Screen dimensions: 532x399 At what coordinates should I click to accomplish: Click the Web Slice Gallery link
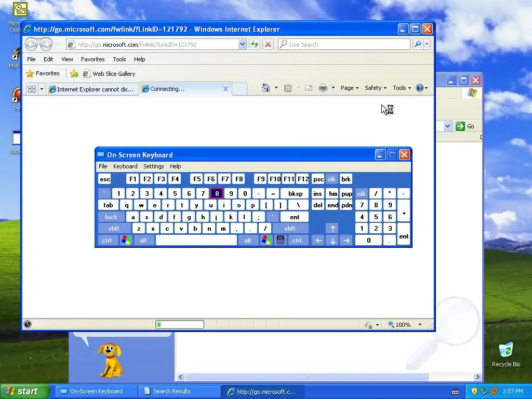(109, 74)
